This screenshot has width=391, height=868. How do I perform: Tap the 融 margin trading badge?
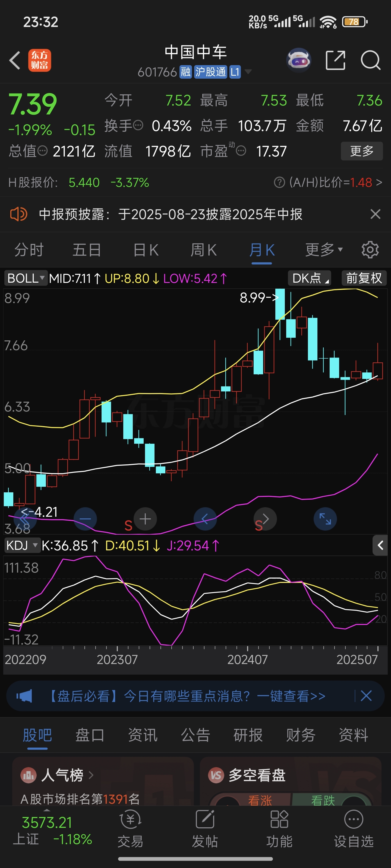185,72
